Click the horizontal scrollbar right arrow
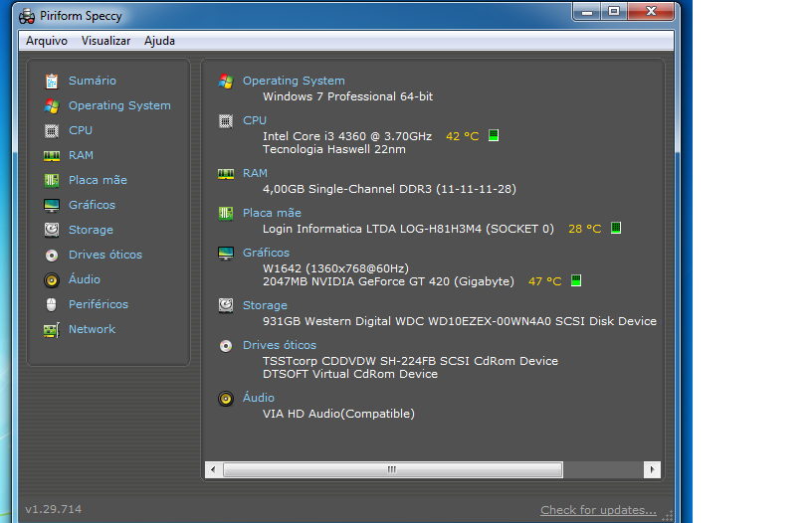 click(652, 469)
